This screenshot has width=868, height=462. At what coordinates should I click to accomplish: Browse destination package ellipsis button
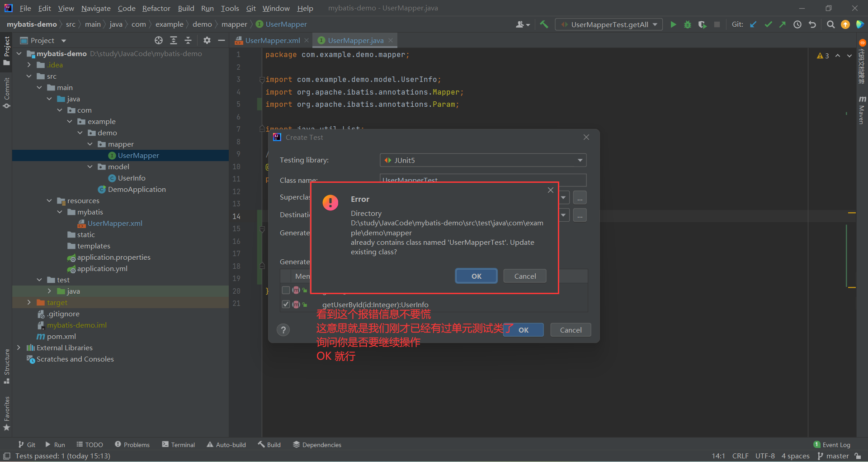coord(580,215)
